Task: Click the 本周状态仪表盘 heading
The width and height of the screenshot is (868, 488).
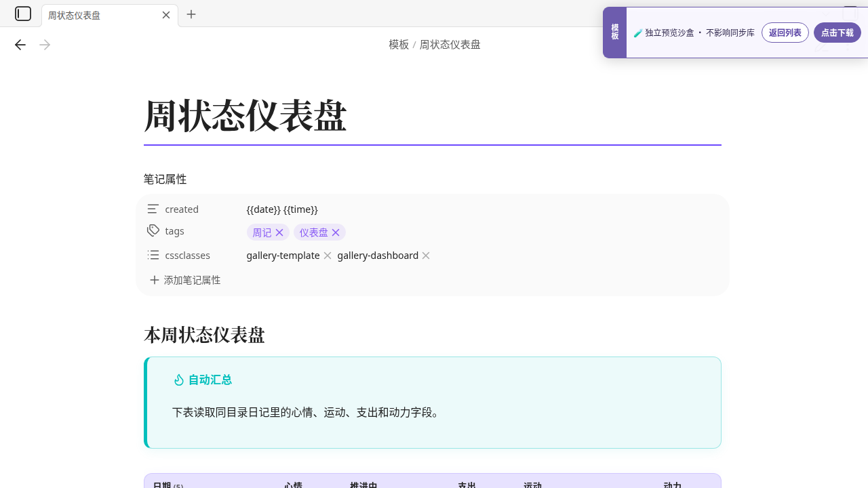Action: (x=204, y=335)
